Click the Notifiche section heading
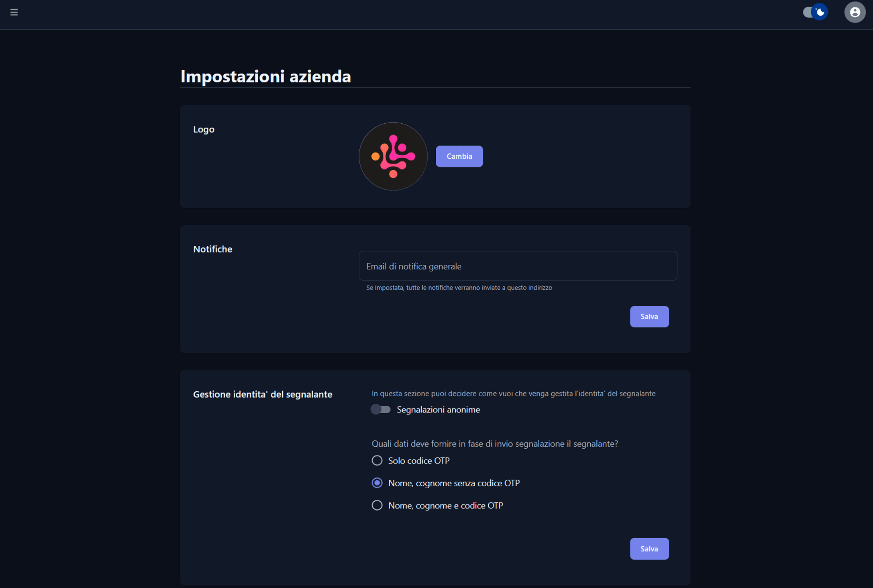The width and height of the screenshot is (873, 588). [x=212, y=249]
